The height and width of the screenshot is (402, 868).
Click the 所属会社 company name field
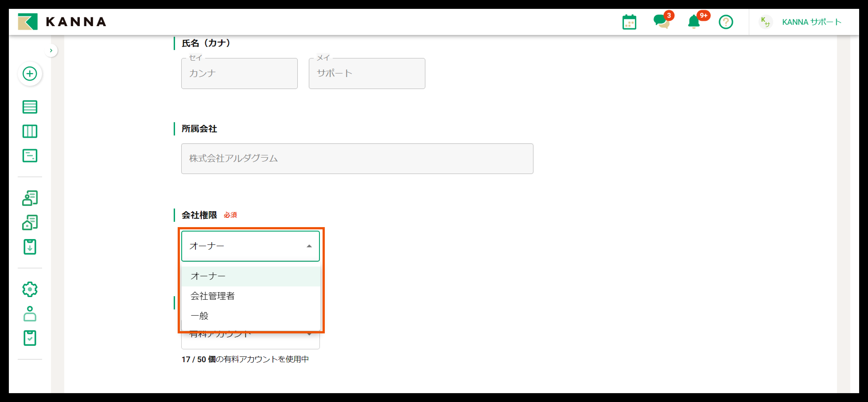click(x=357, y=158)
